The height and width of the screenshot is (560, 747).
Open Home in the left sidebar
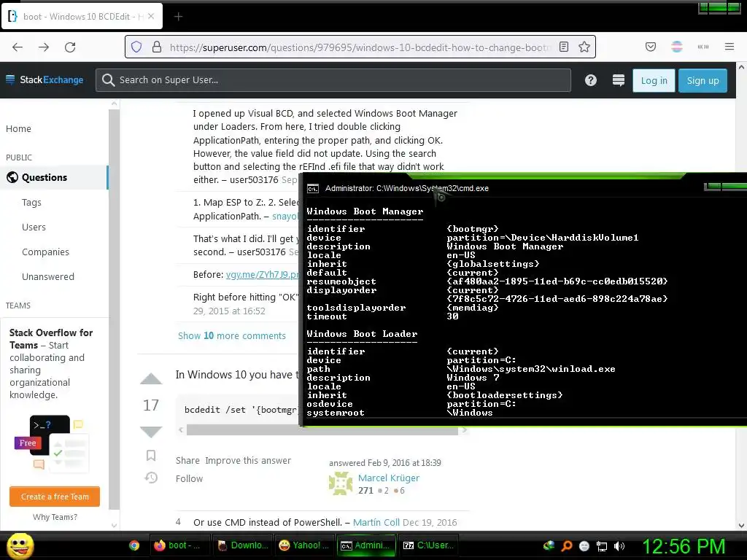pyautogui.click(x=18, y=128)
